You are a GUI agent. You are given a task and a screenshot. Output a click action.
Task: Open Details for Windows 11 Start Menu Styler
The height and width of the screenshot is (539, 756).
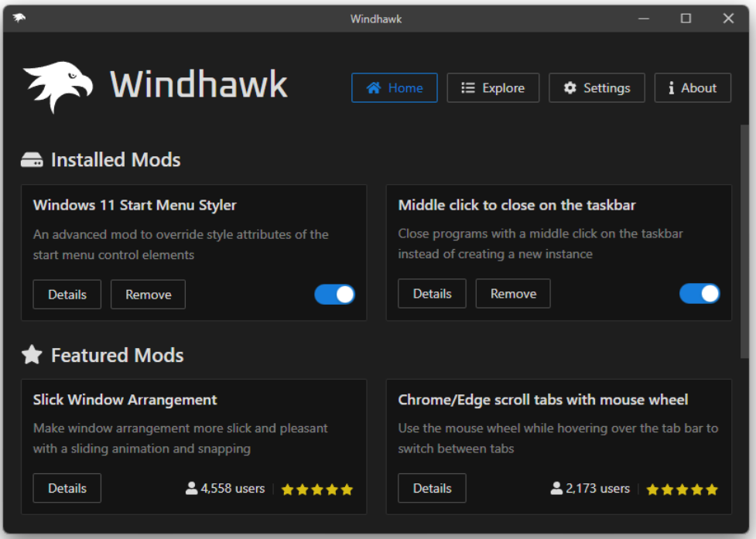pos(67,295)
